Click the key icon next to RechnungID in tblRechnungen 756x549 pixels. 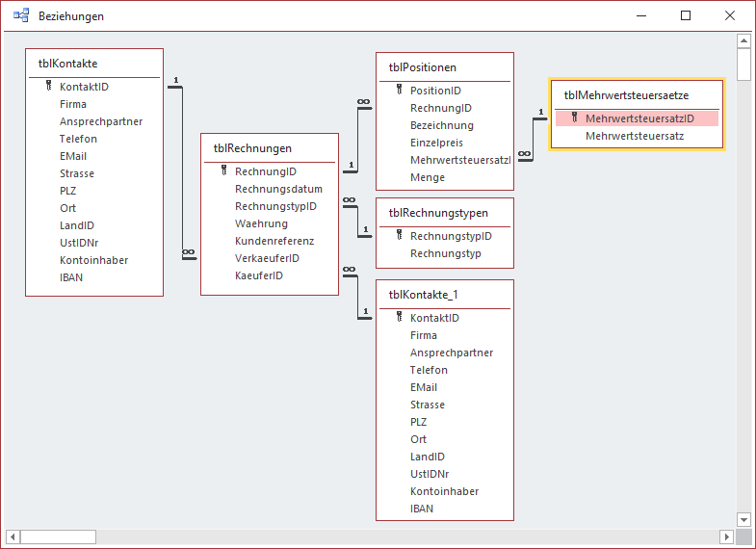[223, 171]
